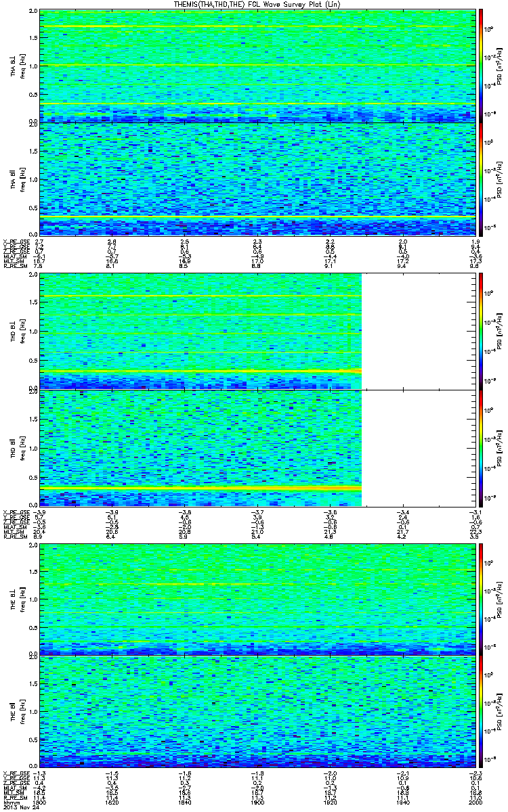Click the color bar beside the THE BII panel
Image resolution: width=508 pixels, height=812 pixels.
tap(480, 712)
